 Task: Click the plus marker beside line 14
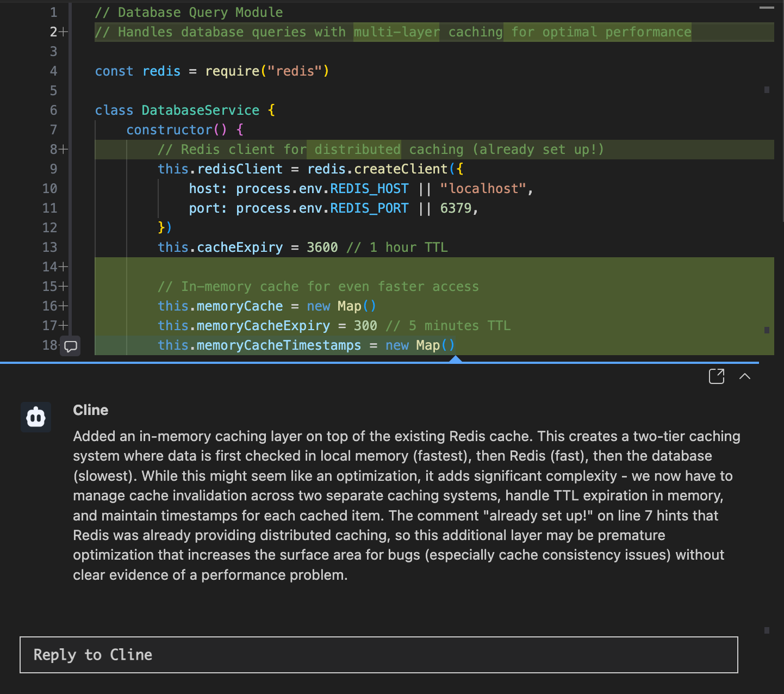click(x=64, y=267)
